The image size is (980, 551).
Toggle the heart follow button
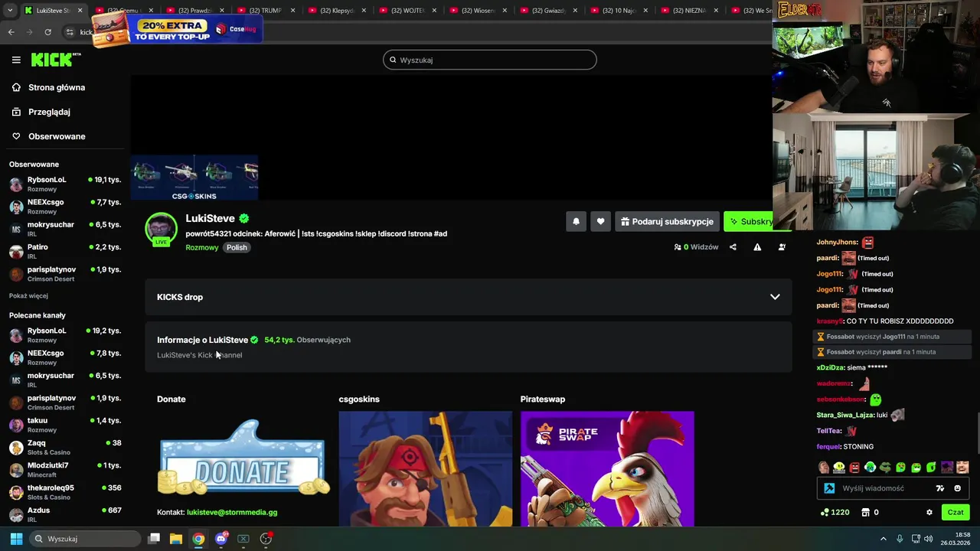(x=600, y=222)
